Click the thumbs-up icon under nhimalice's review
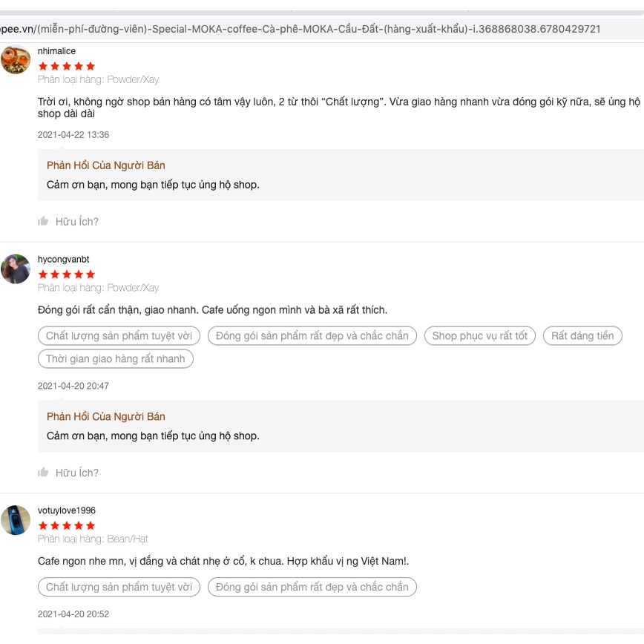The image size is (644, 644). (43, 221)
